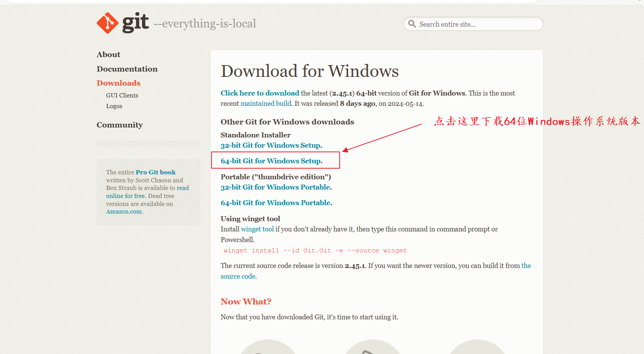Screen dimensions: 644x354
Task: Click the winget install command text
Action: (315, 250)
